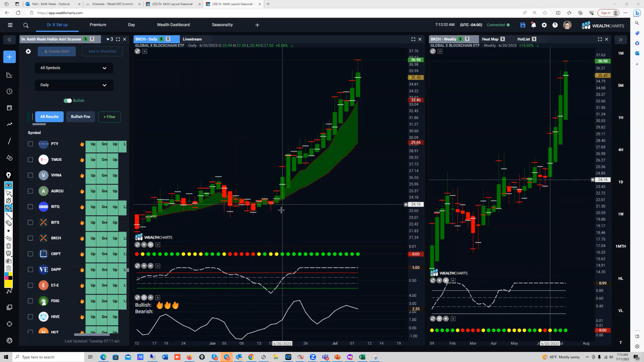Check the PTY row checkbox
This screenshot has height=362, width=644.
31,144
